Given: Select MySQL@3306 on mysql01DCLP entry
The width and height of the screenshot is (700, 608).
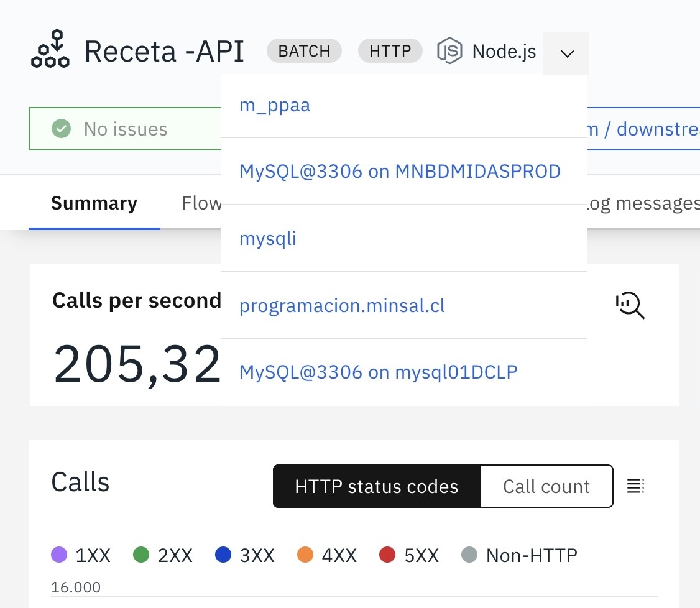Looking at the screenshot, I should (378, 372).
